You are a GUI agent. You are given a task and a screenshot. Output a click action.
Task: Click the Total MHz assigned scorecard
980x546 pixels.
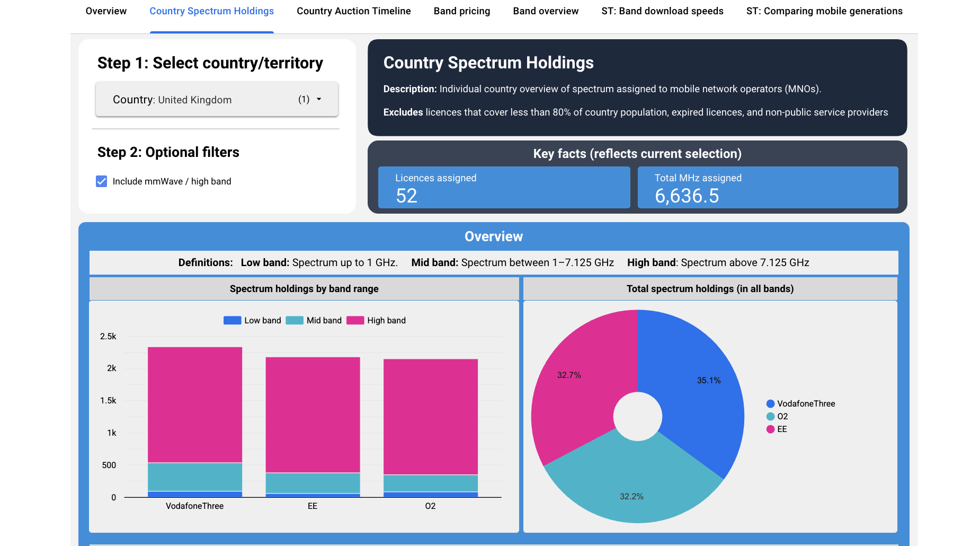click(x=768, y=188)
